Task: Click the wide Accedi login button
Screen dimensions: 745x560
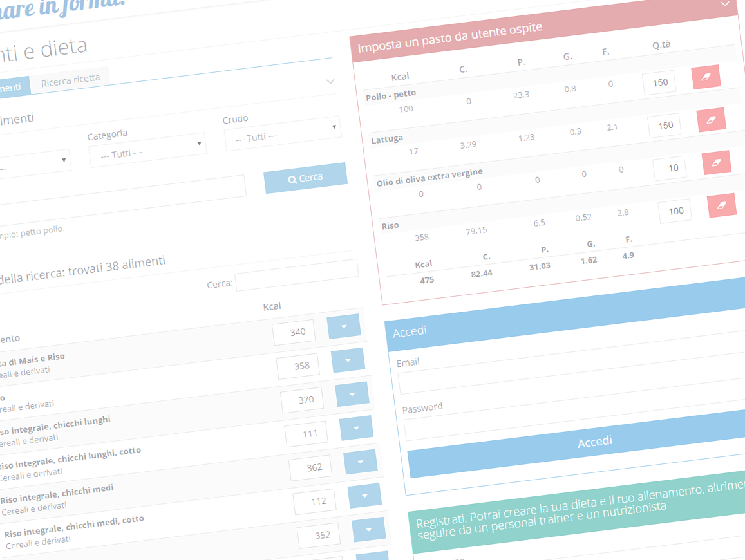Action: point(577,444)
